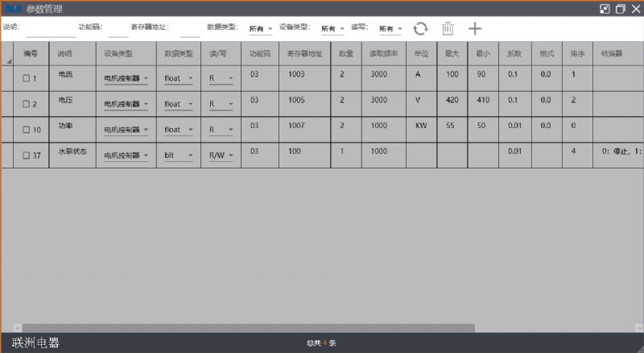Click the 读取频率 column header
Viewport: 644px width, 353px height.
point(383,53)
